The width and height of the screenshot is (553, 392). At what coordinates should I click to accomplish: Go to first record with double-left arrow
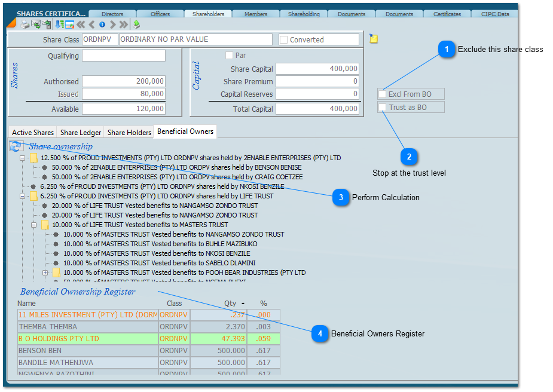pyautogui.click(x=81, y=24)
